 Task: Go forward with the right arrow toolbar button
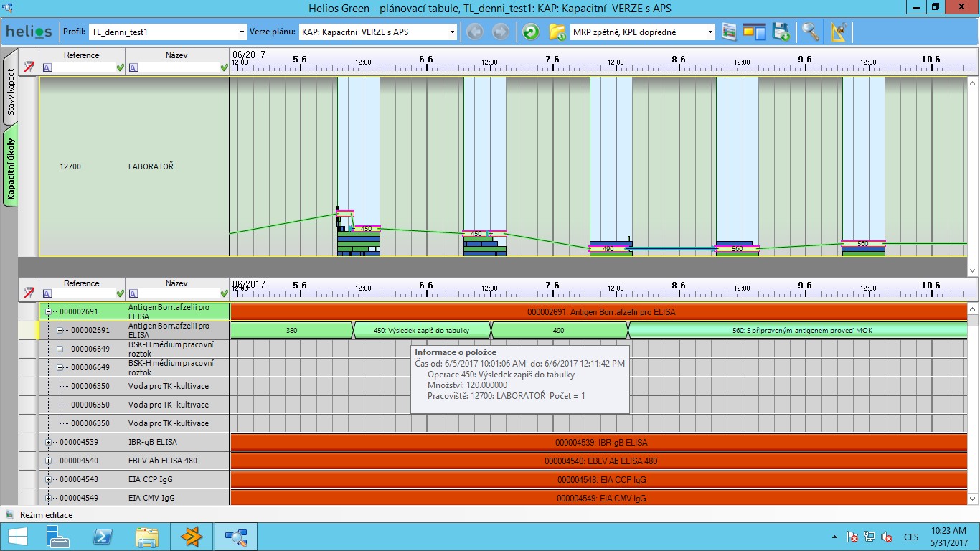(501, 32)
